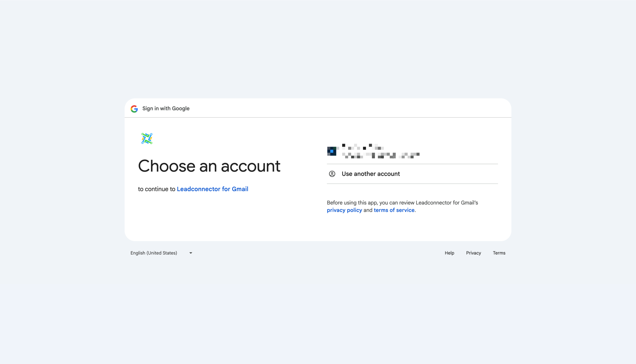Image resolution: width=636 pixels, height=364 pixels.
Task: View the privacy policy link
Action: (x=344, y=210)
